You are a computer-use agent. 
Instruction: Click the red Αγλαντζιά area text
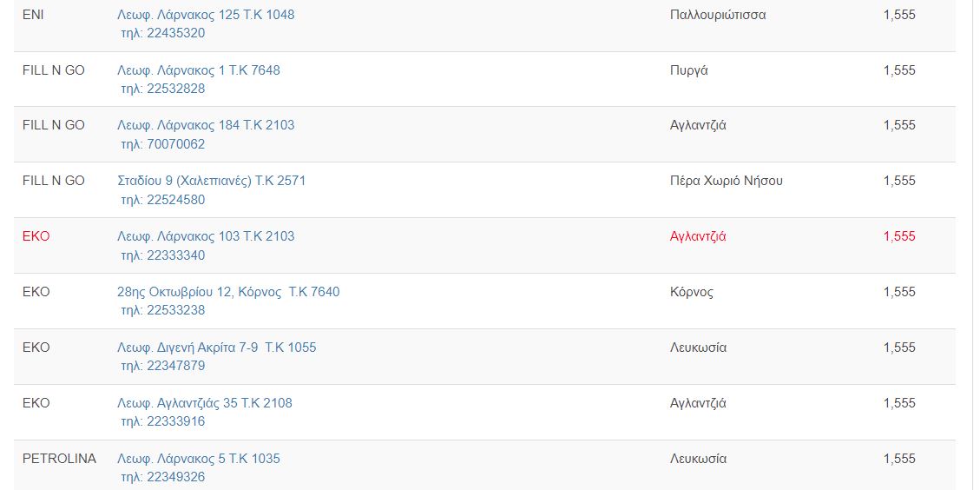[x=698, y=236]
